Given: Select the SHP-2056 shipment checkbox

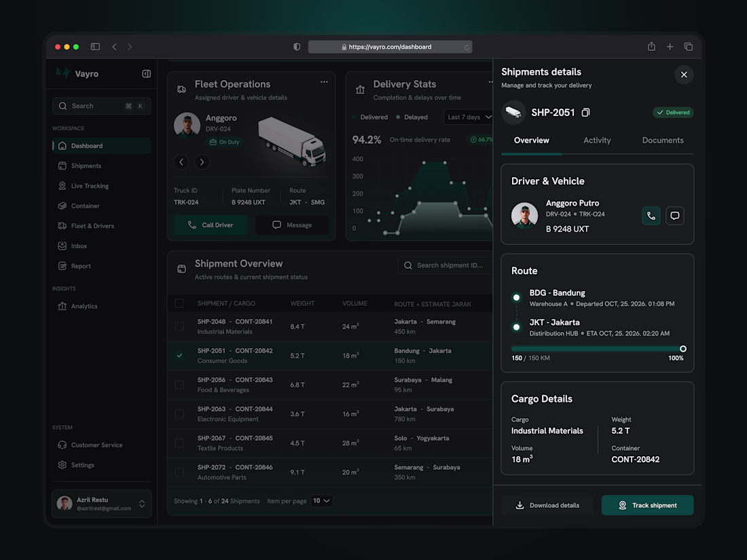Looking at the screenshot, I should [179, 384].
